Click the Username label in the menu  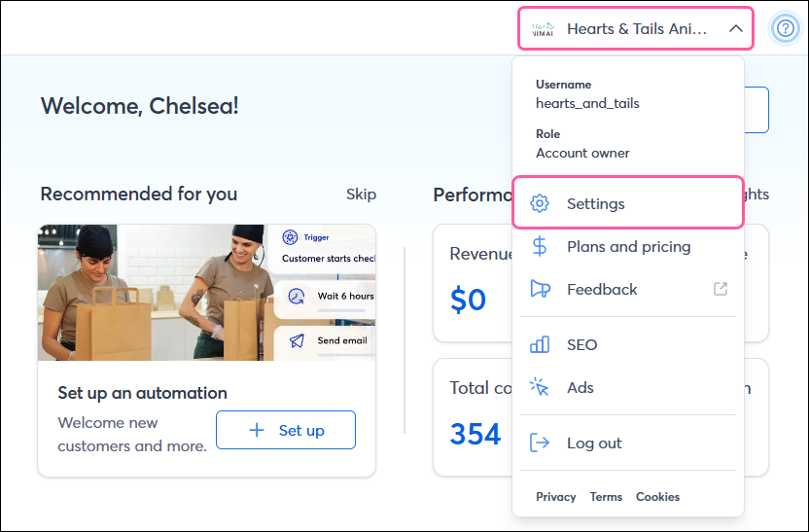(x=563, y=84)
